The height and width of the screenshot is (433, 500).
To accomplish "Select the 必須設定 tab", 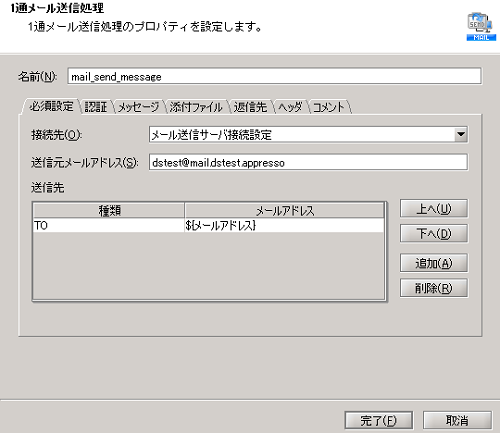I will pos(51,106).
